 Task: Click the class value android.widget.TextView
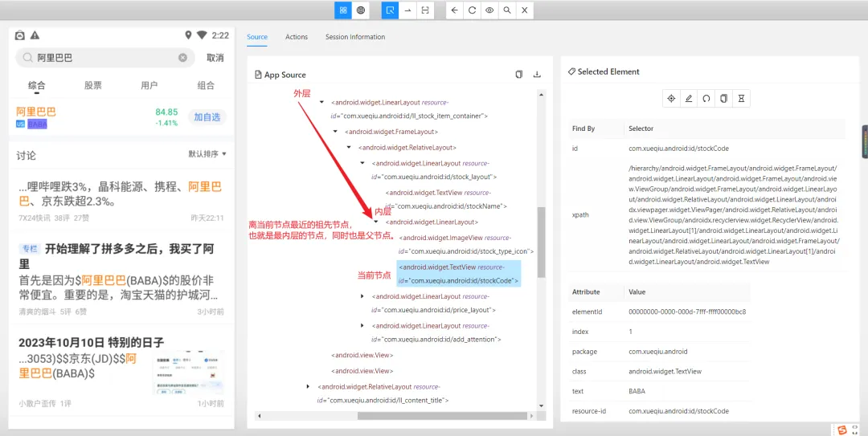click(665, 371)
